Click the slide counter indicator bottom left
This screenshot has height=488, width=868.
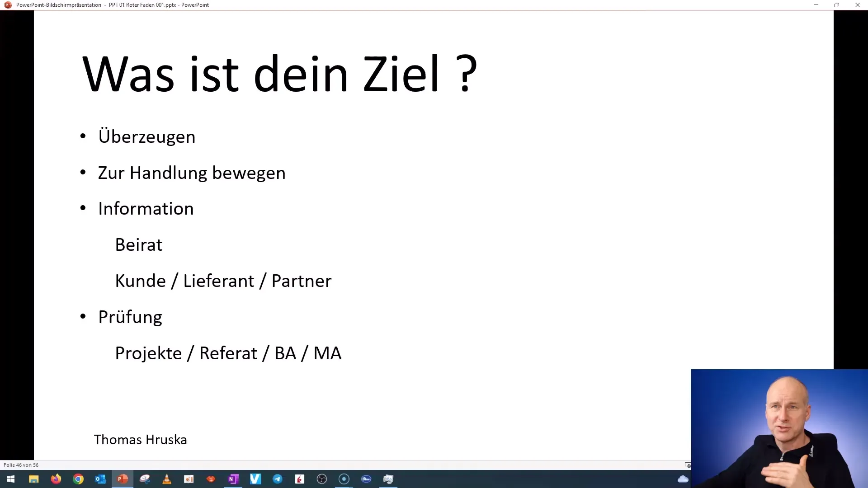[21, 465]
